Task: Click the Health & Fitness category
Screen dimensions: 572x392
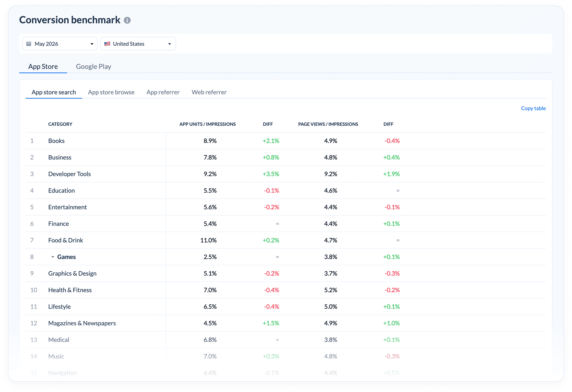Action: (x=70, y=290)
